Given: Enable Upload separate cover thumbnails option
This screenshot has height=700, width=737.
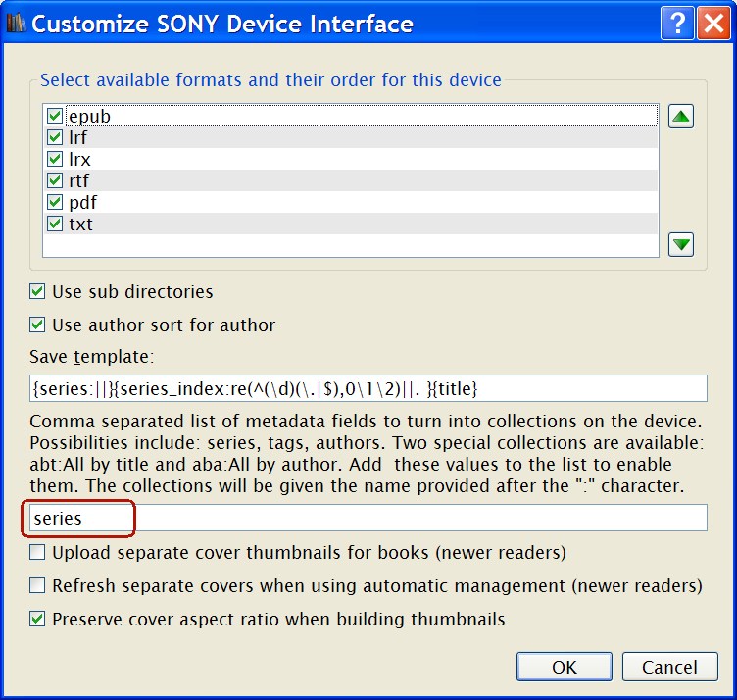Looking at the screenshot, I should [x=37, y=553].
